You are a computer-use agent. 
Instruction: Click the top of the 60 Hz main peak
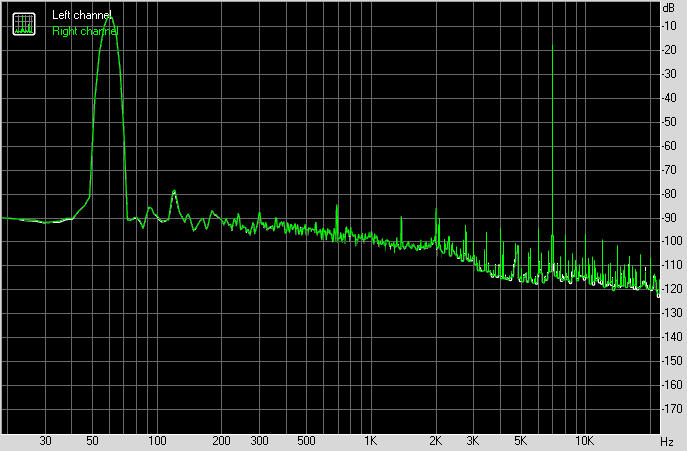coord(110,17)
